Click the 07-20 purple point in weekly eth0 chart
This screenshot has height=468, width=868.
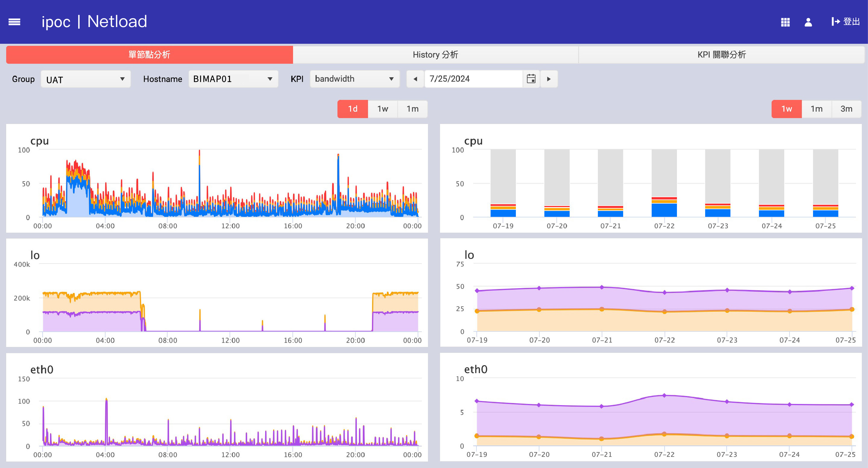pyautogui.click(x=539, y=405)
